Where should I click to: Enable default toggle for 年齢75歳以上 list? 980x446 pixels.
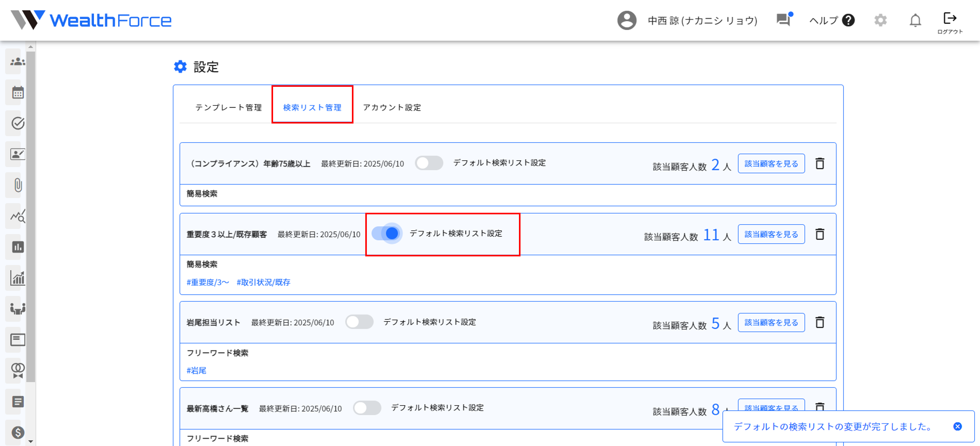coord(429,163)
